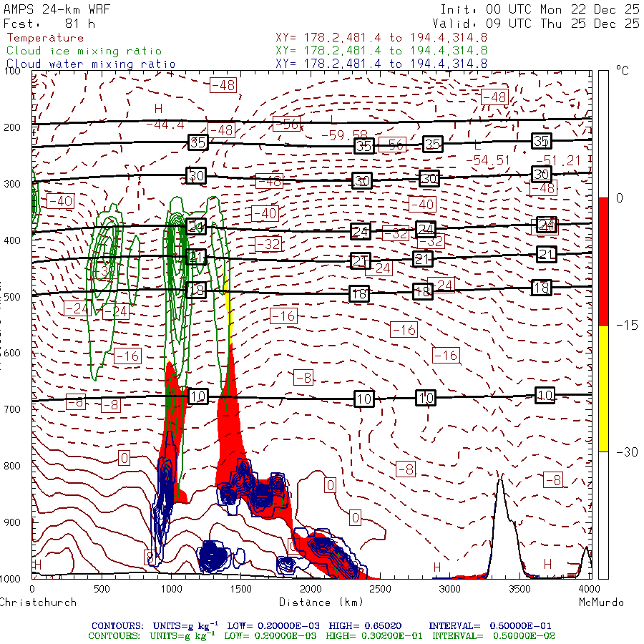Click the "3000" distance axis label
Screen dimensions: 644x644
click(450, 589)
